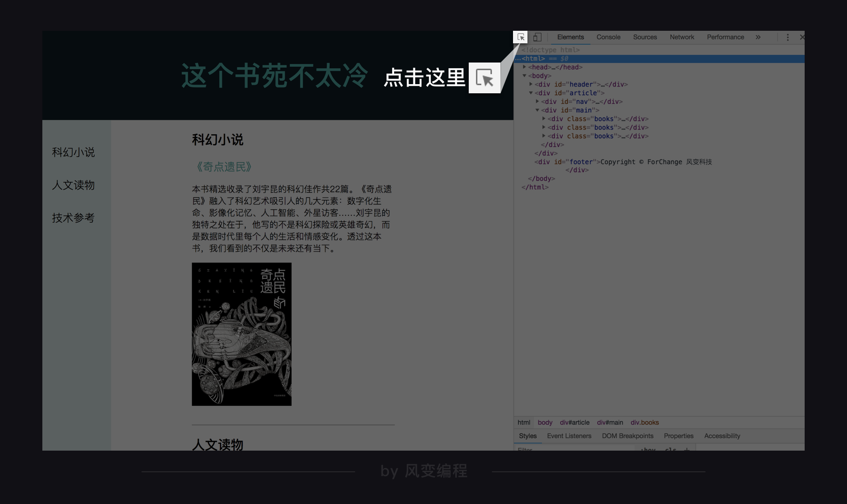The image size is (847, 504).
Task: Go to 人文读物 in left sidebar
Action: pos(73,185)
